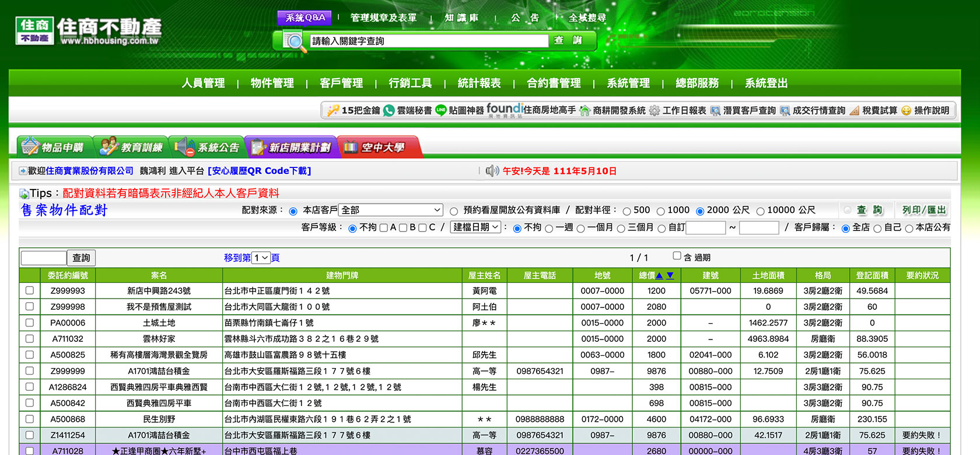Open the 安心履歷QR Code下載 link
This screenshot has width=980, height=455.
pyautogui.click(x=260, y=171)
